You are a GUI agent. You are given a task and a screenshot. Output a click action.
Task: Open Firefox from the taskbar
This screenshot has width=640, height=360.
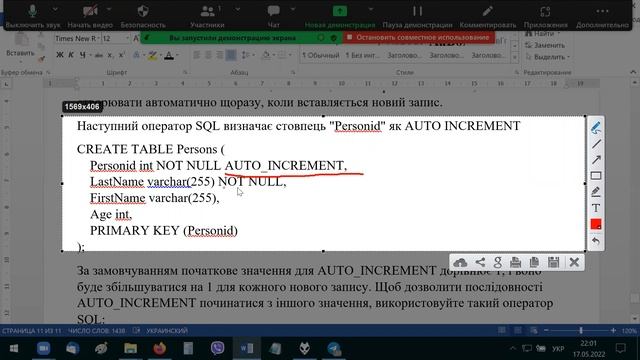(160, 348)
